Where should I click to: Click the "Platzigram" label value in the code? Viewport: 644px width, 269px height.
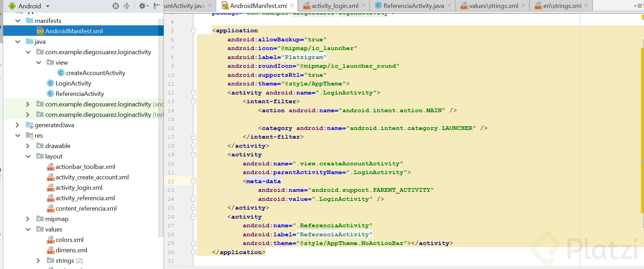304,57
